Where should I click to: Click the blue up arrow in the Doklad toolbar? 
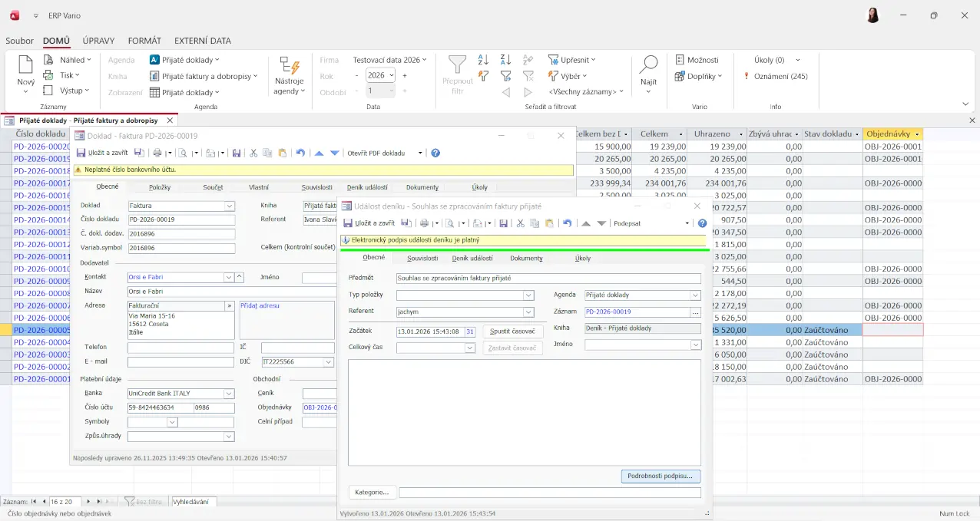coord(319,153)
